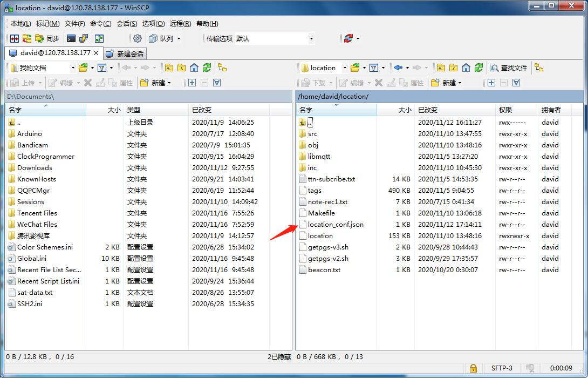Click the remote open directory icon
The height and width of the screenshot is (378, 588).
tap(355, 68)
